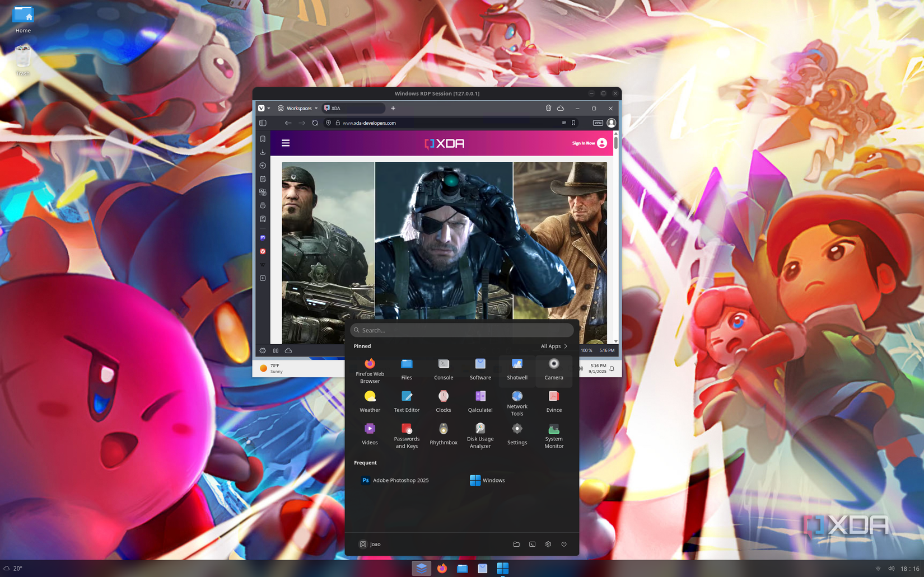
Task: Expand All Apps in the launcher
Action: coord(554,346)
